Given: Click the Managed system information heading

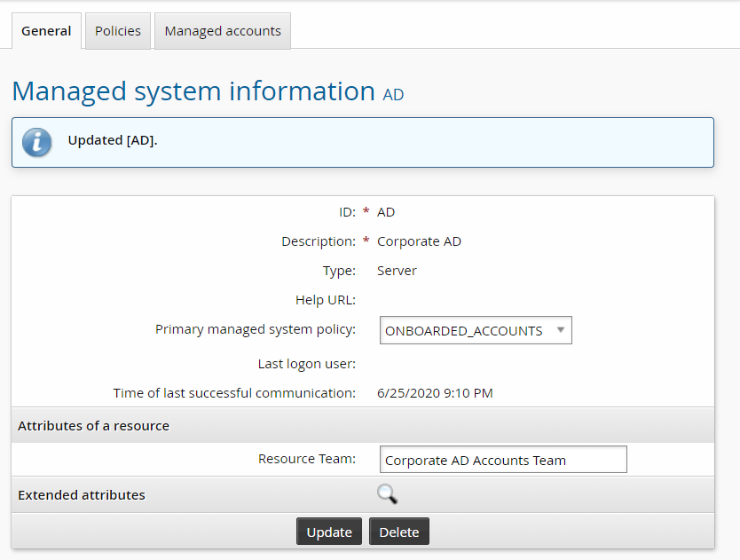Looking at the screenshot, I should point(193,91).
